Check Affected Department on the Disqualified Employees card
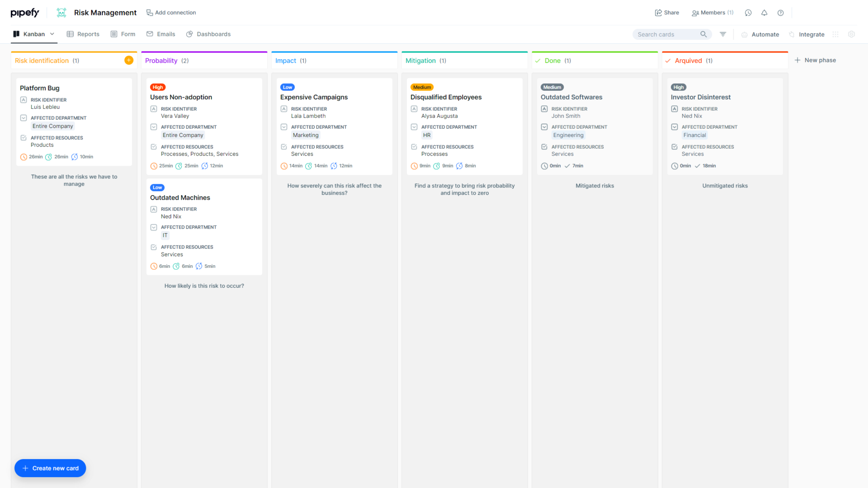 coord(414,127)
